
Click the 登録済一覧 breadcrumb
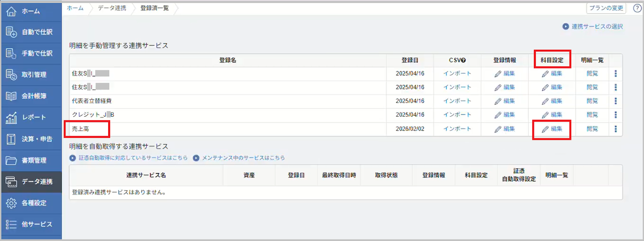click(153, 8)
